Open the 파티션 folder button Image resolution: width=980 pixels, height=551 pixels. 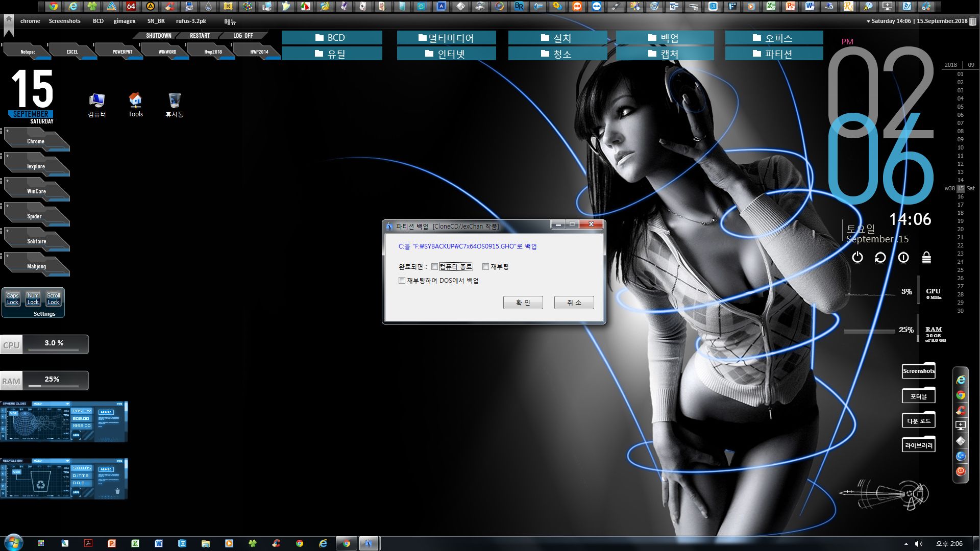tap(774, 54)
